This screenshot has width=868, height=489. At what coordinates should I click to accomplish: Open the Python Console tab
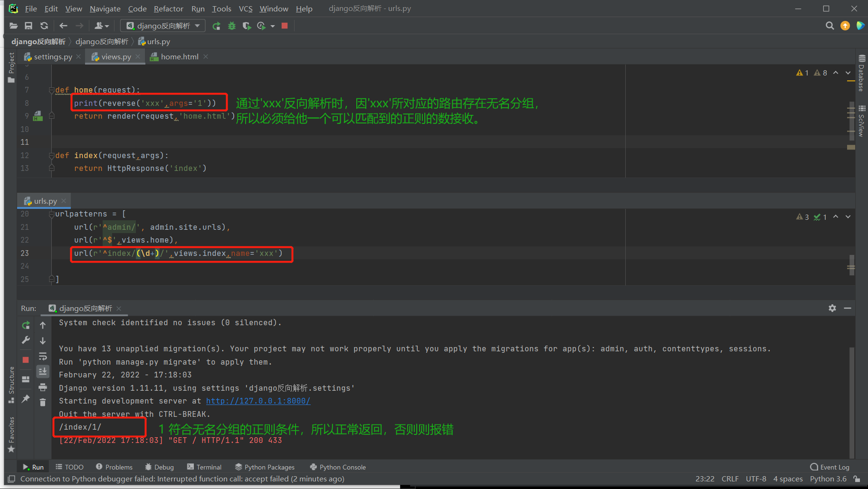[338, 467]
